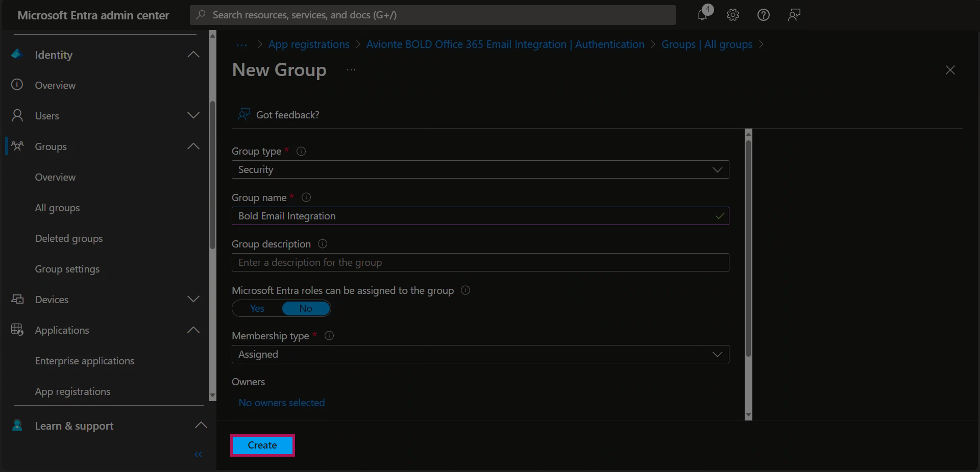
Task: Collapse the Learn & support chevron
Action: pos(201,425)
